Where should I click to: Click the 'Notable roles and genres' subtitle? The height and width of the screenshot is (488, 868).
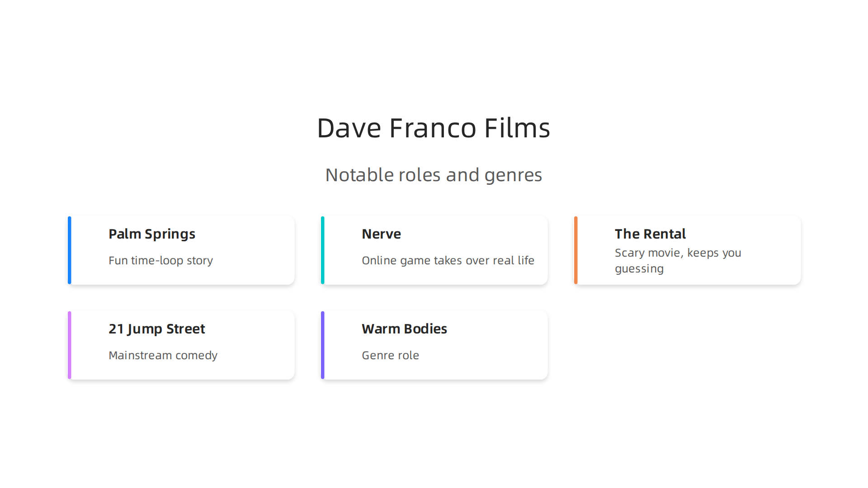[434, 175]
